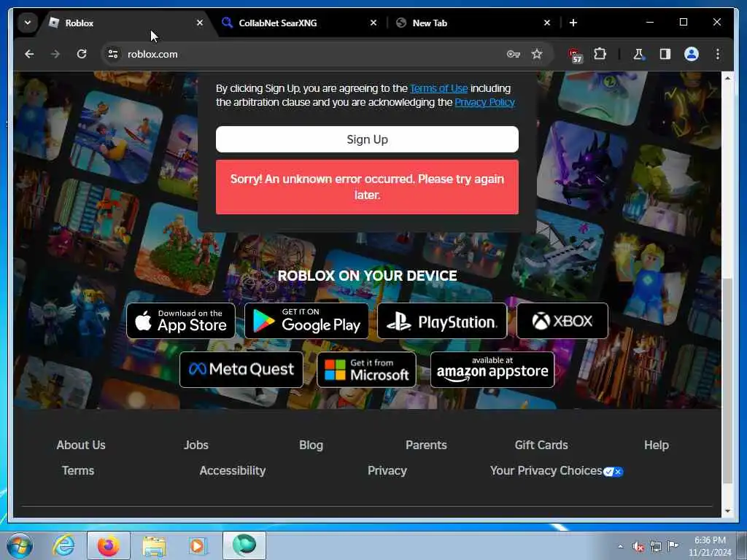This screenshot has width=747, height=560.
Task: Switch to the Roblox tab
Action: coord(126,23)
